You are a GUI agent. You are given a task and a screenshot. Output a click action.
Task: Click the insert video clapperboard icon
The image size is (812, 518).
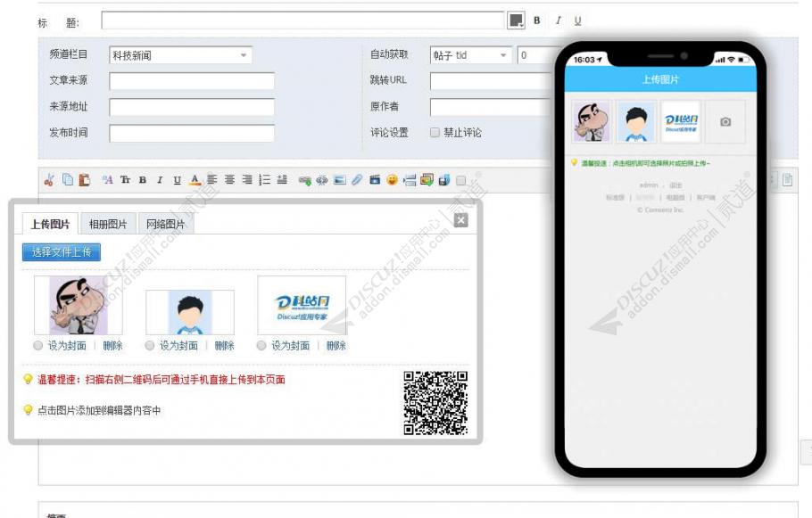(375, 180)
